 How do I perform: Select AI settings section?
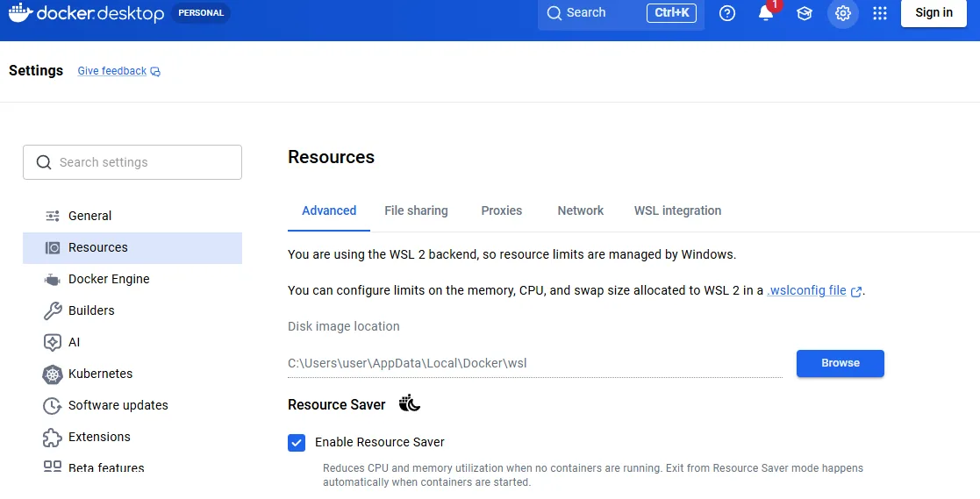coord(132,342)
